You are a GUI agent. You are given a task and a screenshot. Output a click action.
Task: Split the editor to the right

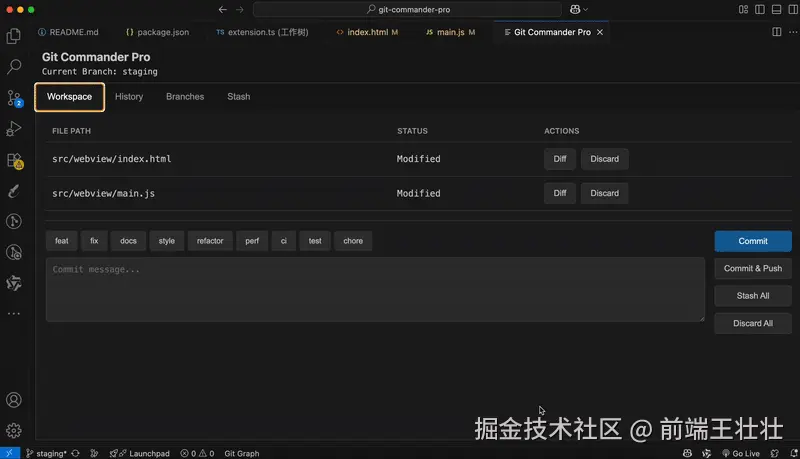pyautogui.click(x=777, y=32)
